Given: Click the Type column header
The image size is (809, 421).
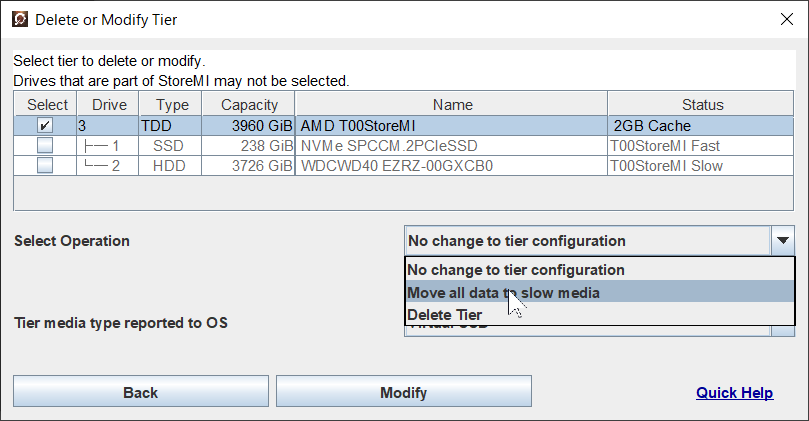Looking at the screenshot, I should point(171,104).
